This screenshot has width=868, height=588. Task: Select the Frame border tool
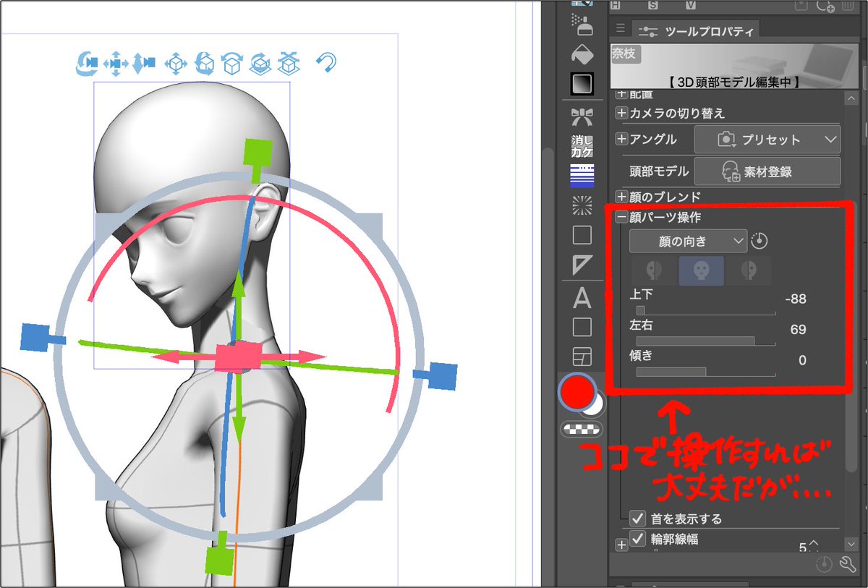[x=582, y=356]
